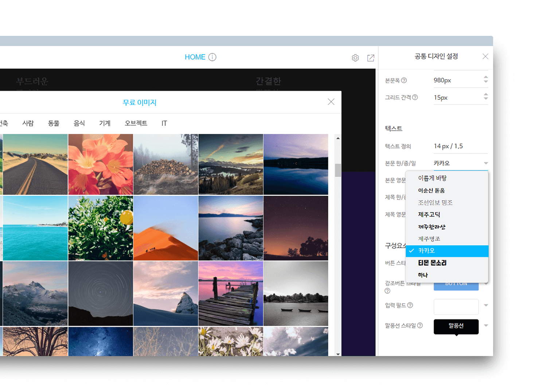Select the foggy log pile photo
This screenshot has height=392, width=547.
pos(166,164)
